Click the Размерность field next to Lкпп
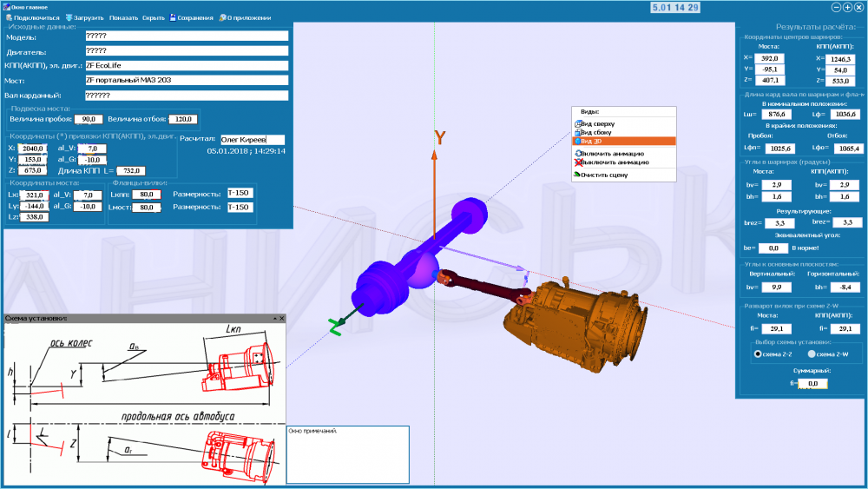This screenshot has width=868, height=489. [240, 194]
